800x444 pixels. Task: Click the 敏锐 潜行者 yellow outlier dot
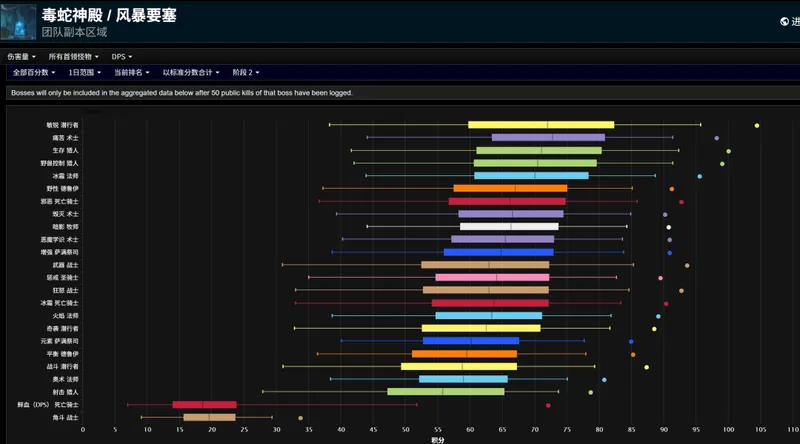(757, 125)
